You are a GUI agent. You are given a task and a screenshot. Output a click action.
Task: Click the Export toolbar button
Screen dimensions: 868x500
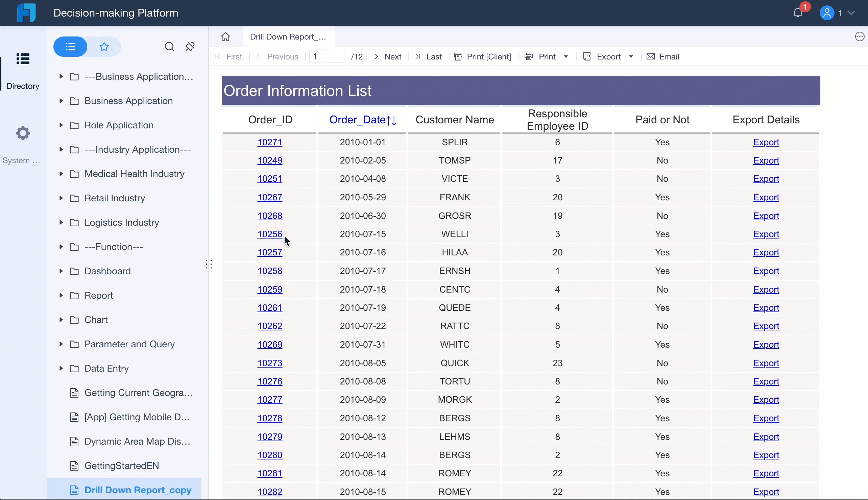pyautogui.click(x=602, y=57)
